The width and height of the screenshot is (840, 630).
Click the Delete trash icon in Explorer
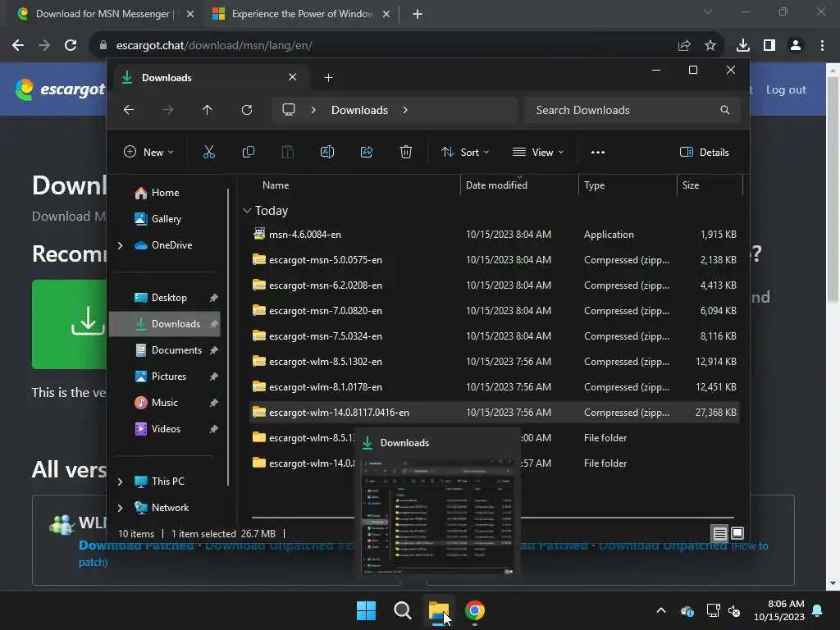coord(406,152)
